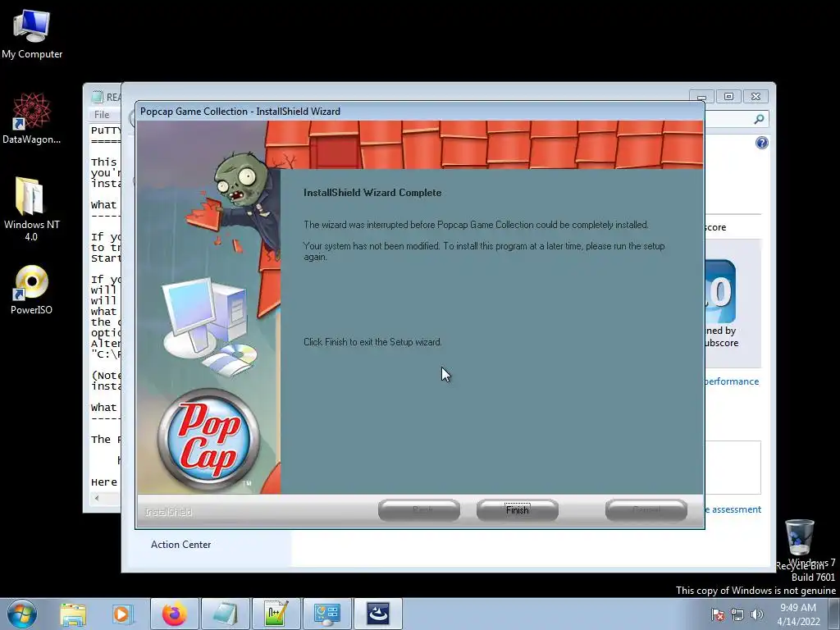Maximize the Control Panel window
Screen dimensions: 840x630
tap(728, 97)
